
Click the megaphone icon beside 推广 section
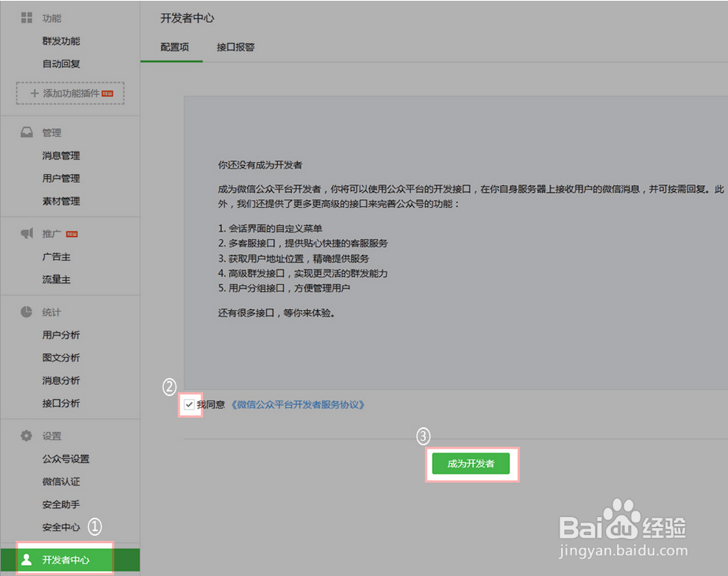tap(26, 233)
